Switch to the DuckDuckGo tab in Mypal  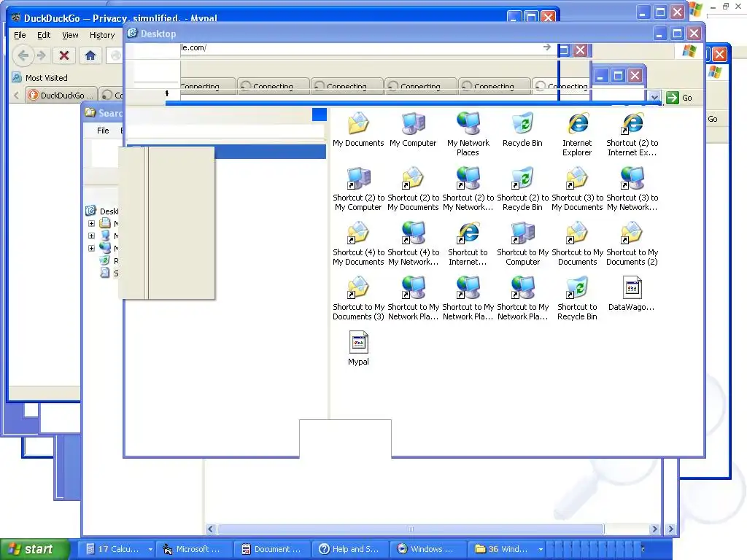click(x=61, y=96)
